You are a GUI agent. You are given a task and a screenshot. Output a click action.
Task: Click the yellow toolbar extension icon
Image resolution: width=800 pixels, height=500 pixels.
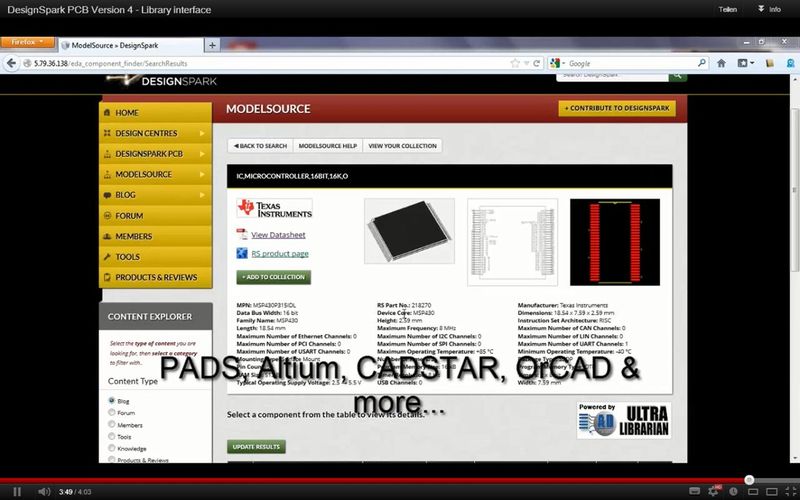(770, 63)
